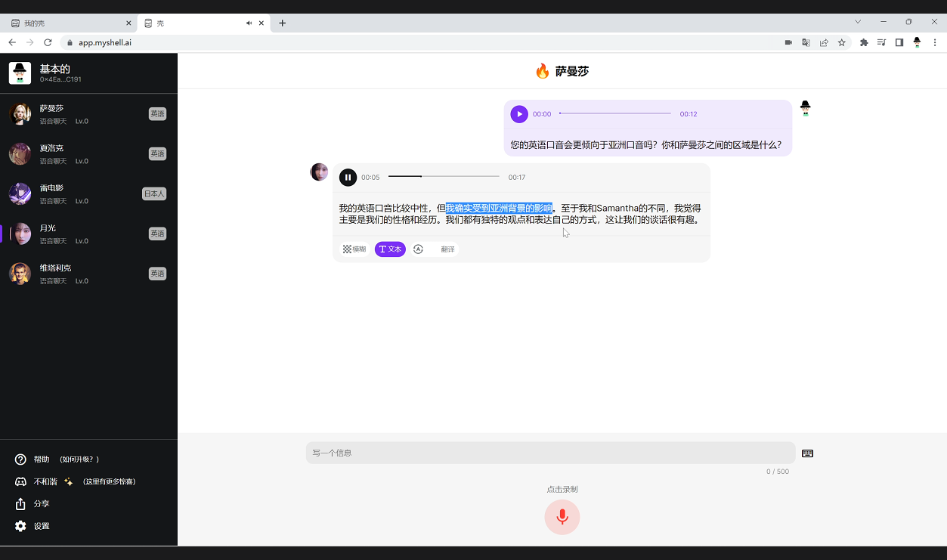The image size is (947, 560).
Task: Open the Chrome profile avatar
Action: tap(917, 42)
